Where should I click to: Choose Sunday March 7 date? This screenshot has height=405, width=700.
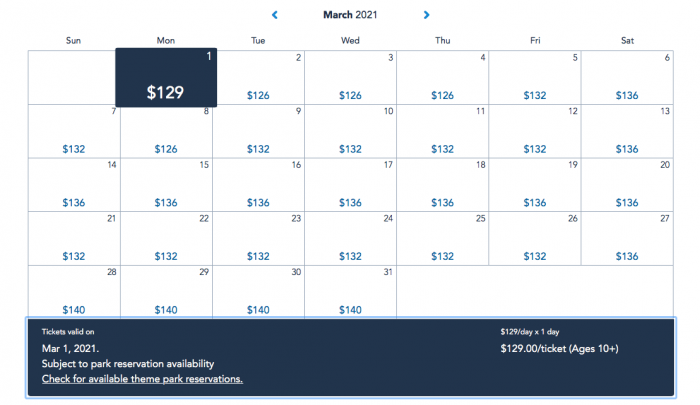click(74, 131)
